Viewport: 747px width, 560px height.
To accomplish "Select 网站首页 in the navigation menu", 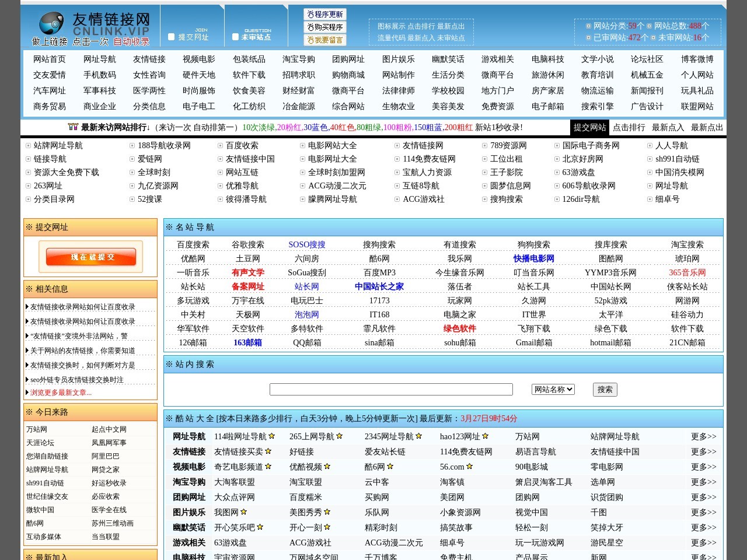I will [49, 59].
